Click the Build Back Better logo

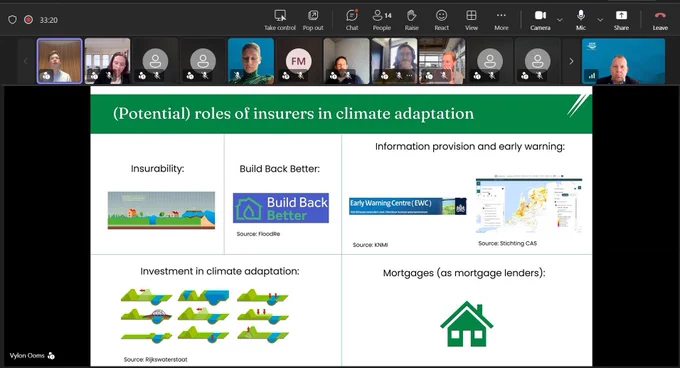tap(281, 208)
